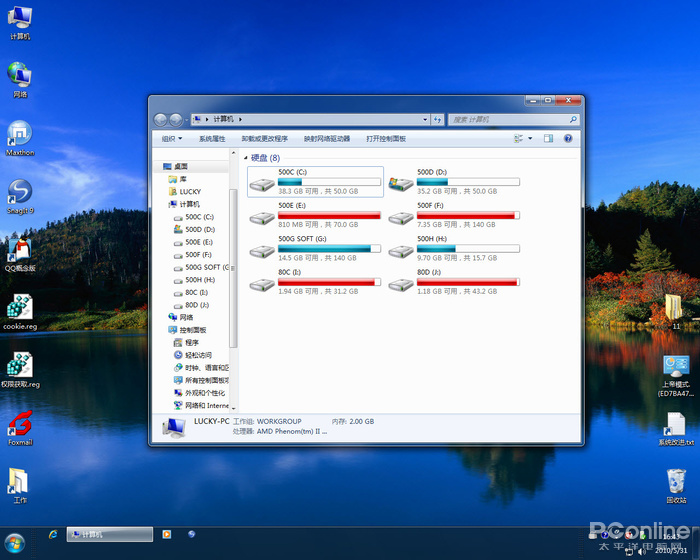This screenshot has width=700, height=560.
Task: Click 系统属性 in the toolbar
Action: click(x=212, y=139)
